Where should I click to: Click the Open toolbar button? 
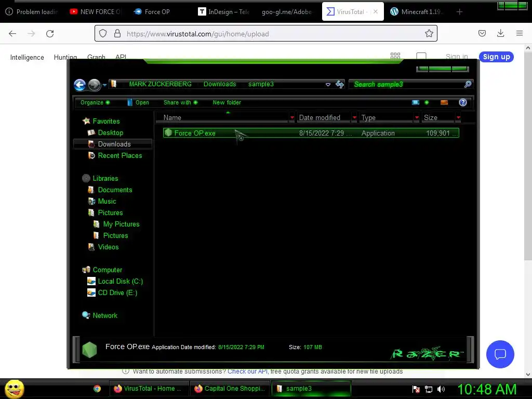click(138, 102)
